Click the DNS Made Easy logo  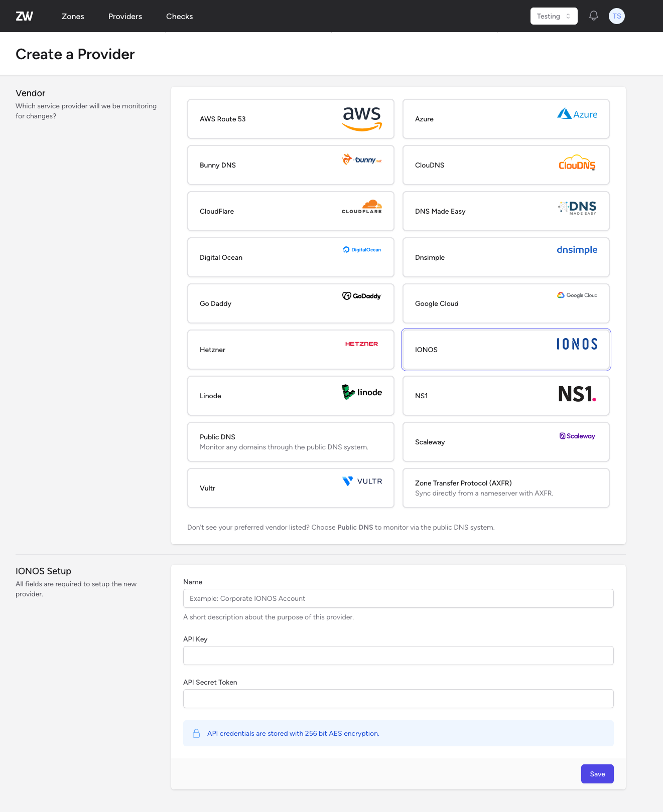tap(577, 207)
